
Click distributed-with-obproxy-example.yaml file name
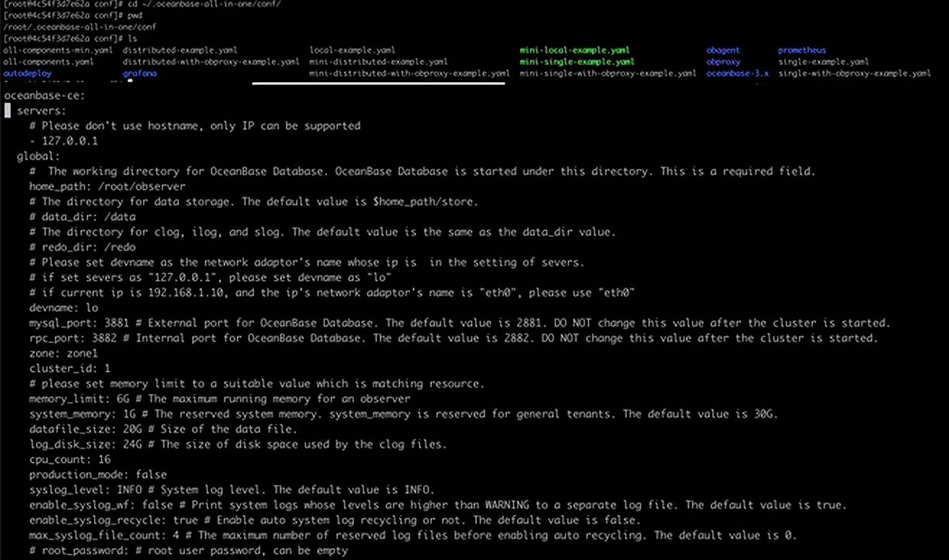211,62
